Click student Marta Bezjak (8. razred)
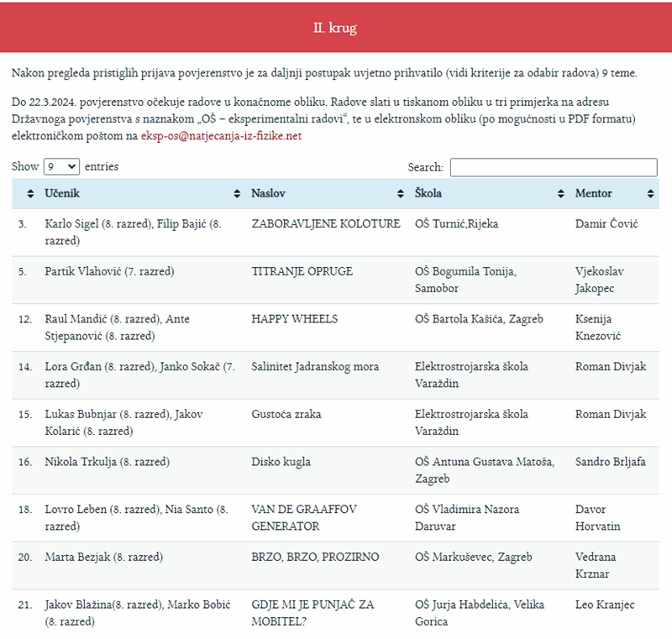 (x=103, y=557)
